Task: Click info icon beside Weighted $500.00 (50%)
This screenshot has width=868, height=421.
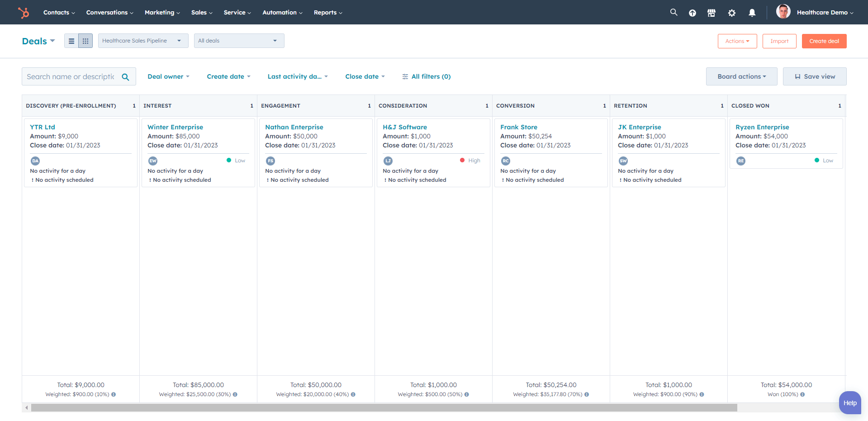Action: point(467,394)
